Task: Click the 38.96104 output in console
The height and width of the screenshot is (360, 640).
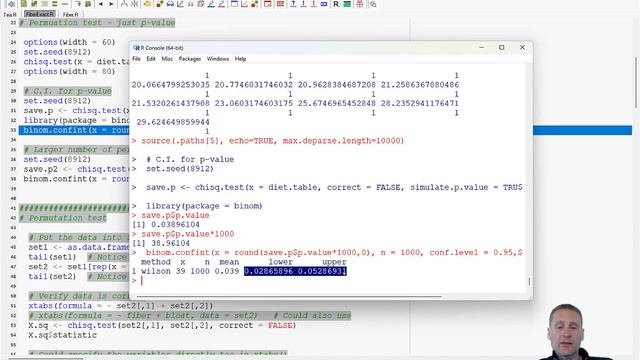Action: (x=171, y=243)
